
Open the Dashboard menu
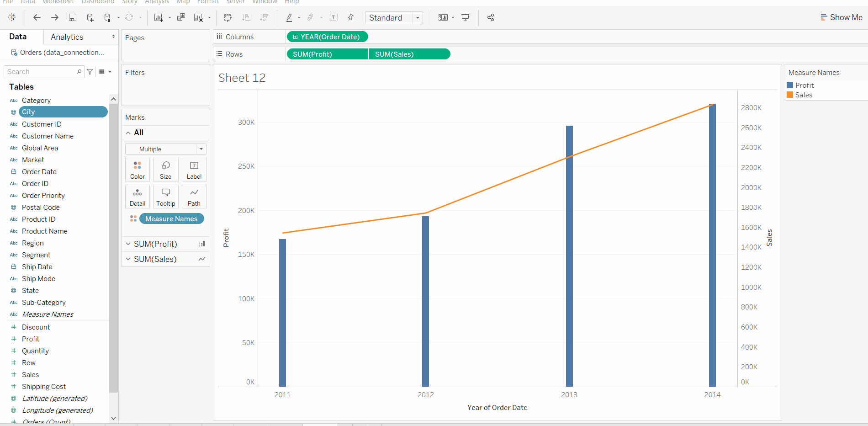click(98, 2)
